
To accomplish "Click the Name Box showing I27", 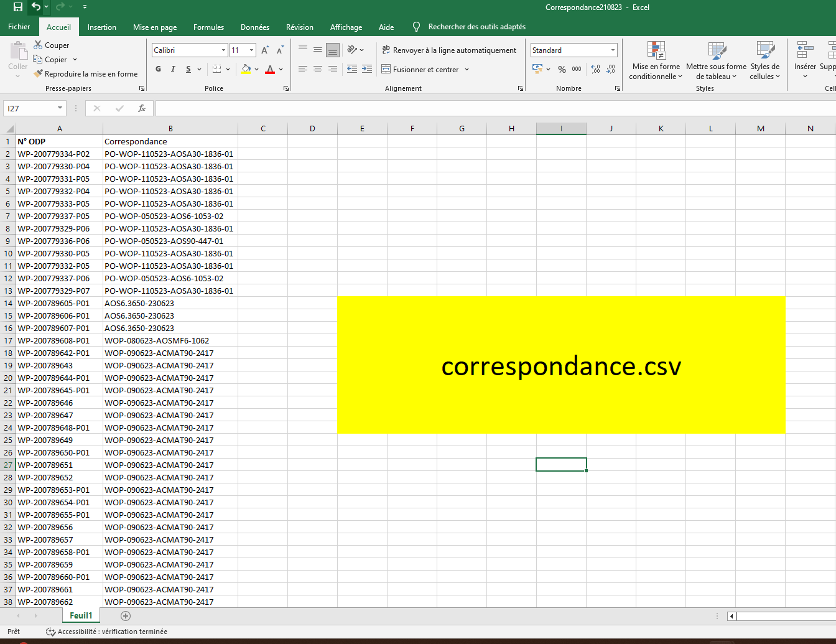I will pyautogui.click(x=29, y=108).
